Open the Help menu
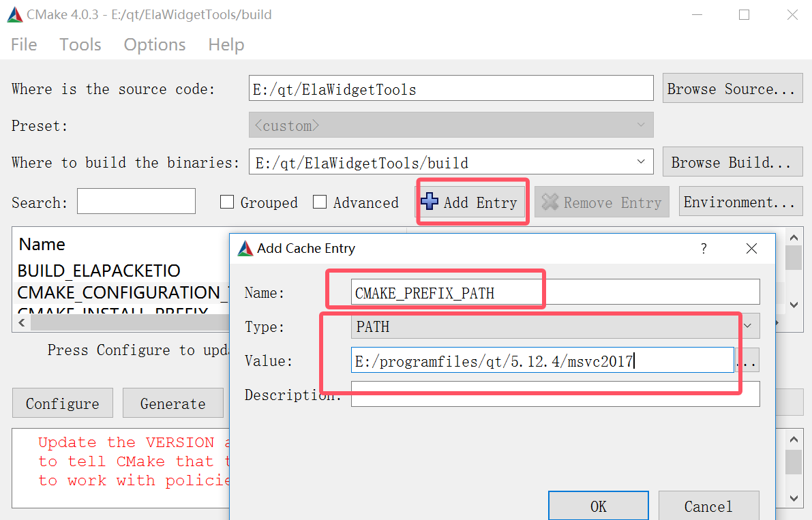This screenshot has width=812, height=520. pyautogui.click(x=226, y=44)
